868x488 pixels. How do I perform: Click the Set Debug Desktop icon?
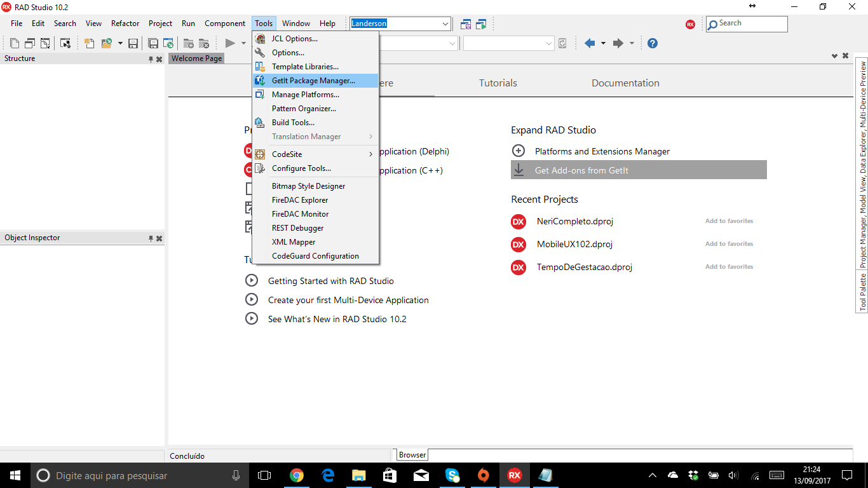(x=481, y=24)
